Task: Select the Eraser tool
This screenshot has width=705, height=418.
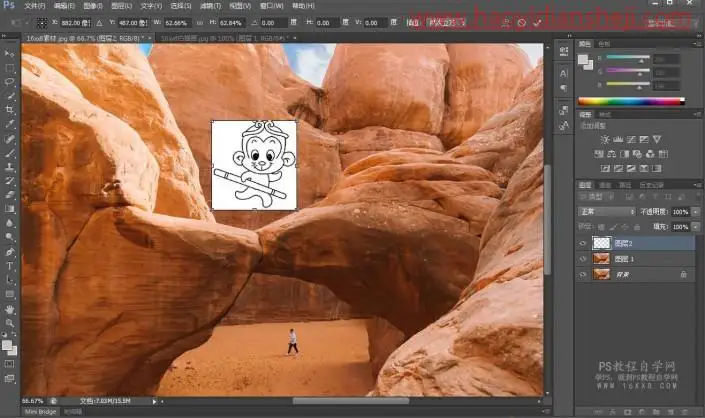Action: pyautogui.click(x=9, y=195)
